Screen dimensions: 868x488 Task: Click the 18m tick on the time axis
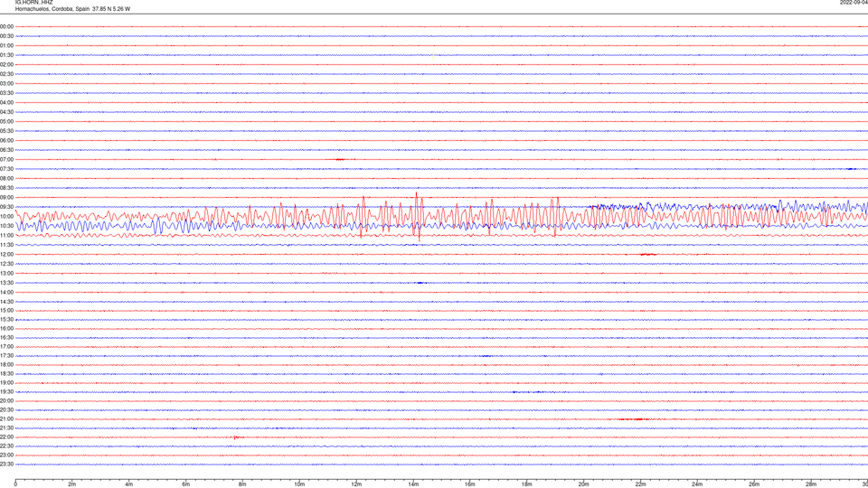click(527, 484)
